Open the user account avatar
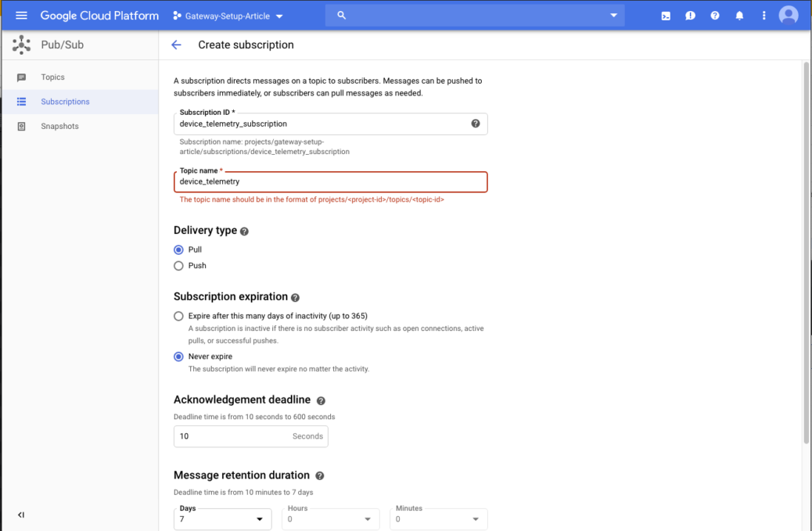 pos(789,15)
